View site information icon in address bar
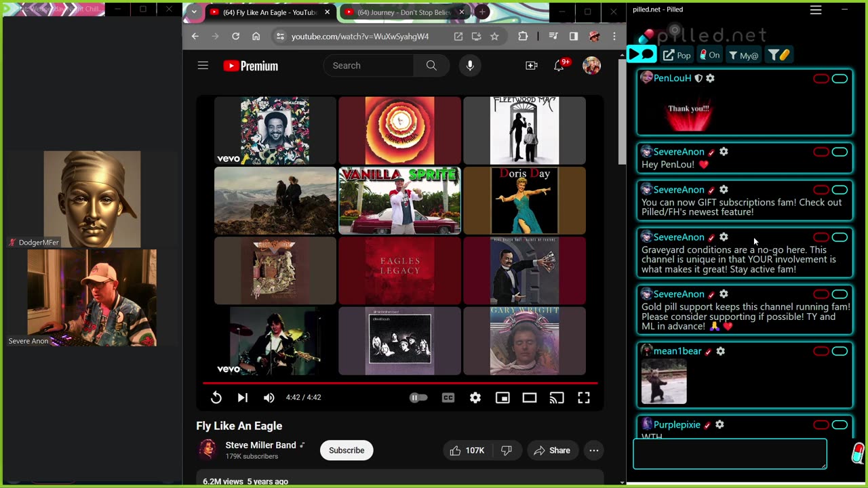Viewport: 868px width, 488px height. pyautogui.click(x=280, y=37)
